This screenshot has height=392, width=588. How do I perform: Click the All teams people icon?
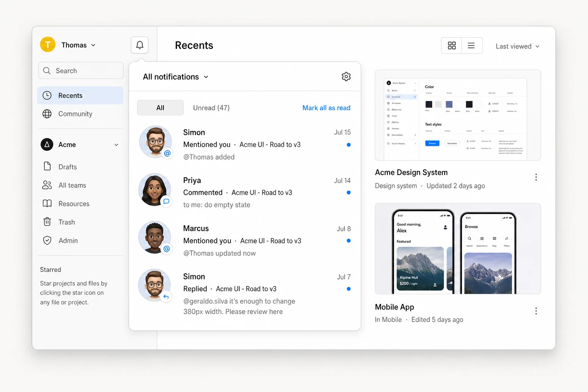47,185
